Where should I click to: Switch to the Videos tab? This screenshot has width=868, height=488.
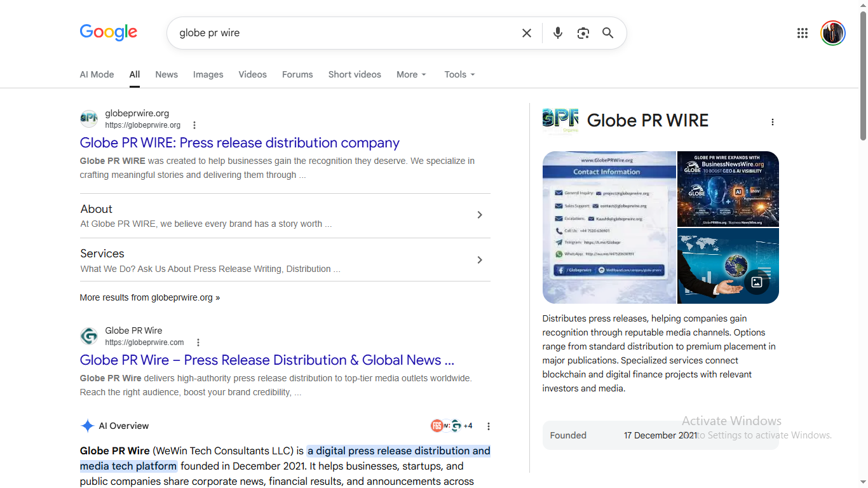pos(252,74)
